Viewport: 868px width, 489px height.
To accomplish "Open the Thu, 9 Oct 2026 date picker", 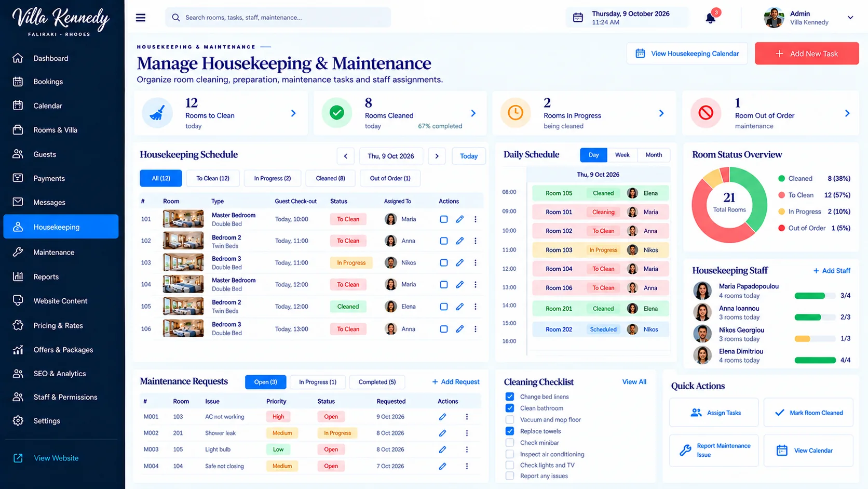I will [x=391, y=156].
